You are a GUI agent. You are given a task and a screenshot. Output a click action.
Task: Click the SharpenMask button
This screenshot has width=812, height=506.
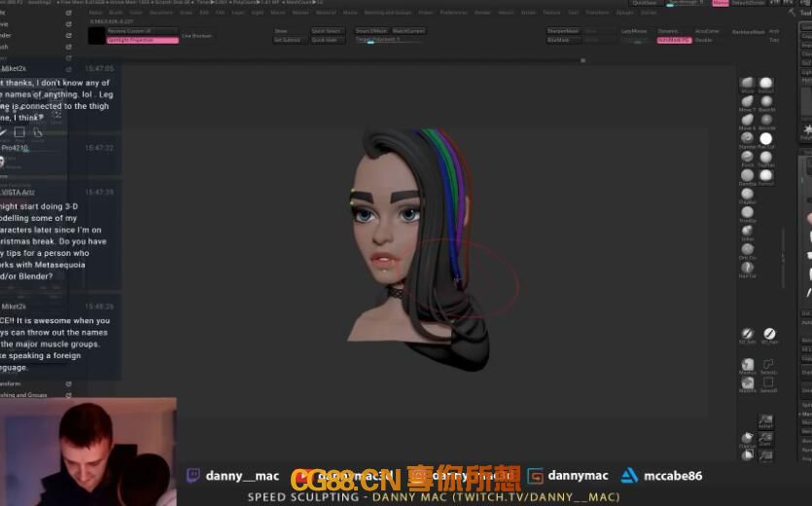[x=563, y=31]
